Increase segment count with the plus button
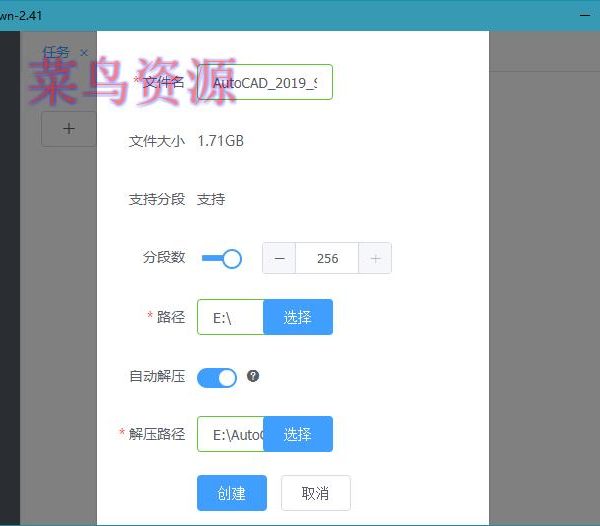600x526 pixels. click(375, 258)
